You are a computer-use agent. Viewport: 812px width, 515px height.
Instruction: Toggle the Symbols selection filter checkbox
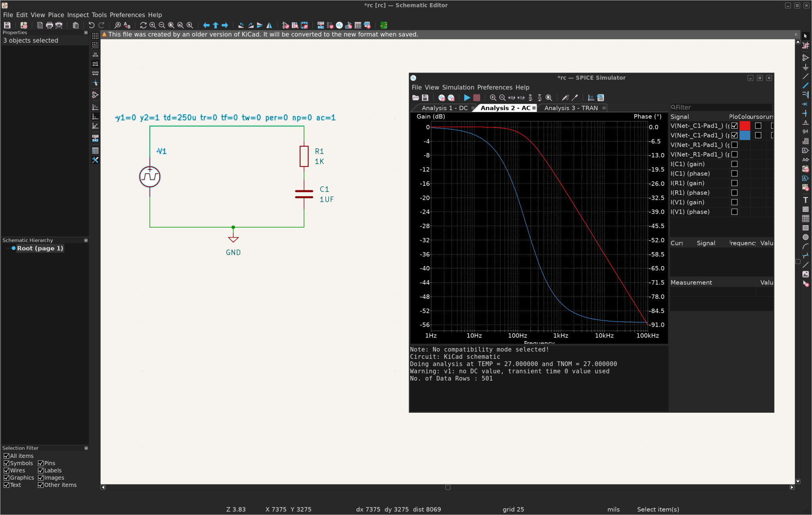(6, 463)
